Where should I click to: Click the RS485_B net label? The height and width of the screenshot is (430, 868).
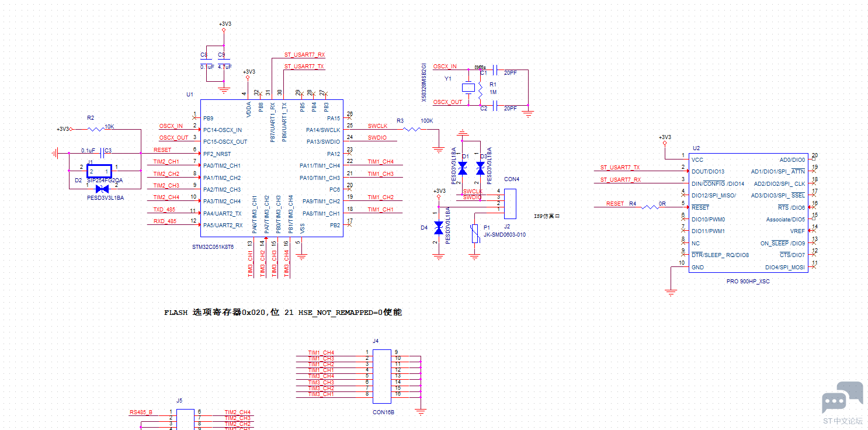[140, 412]
